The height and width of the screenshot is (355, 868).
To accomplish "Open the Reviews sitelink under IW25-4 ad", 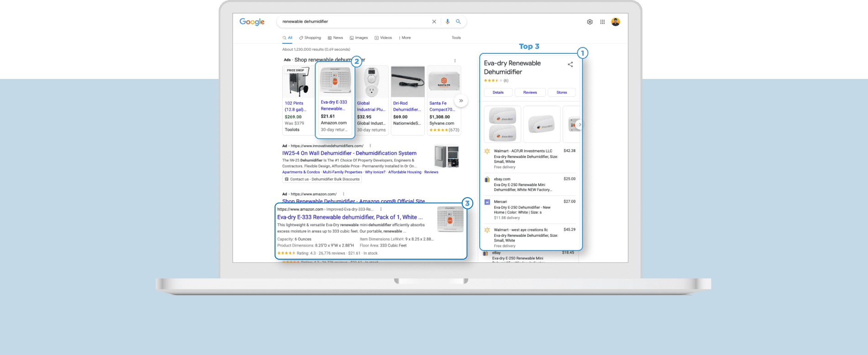I will [x=431, y=172].
